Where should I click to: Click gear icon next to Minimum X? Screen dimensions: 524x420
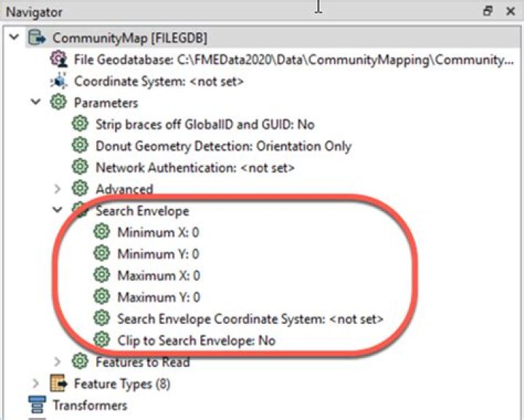click(102, 233)
